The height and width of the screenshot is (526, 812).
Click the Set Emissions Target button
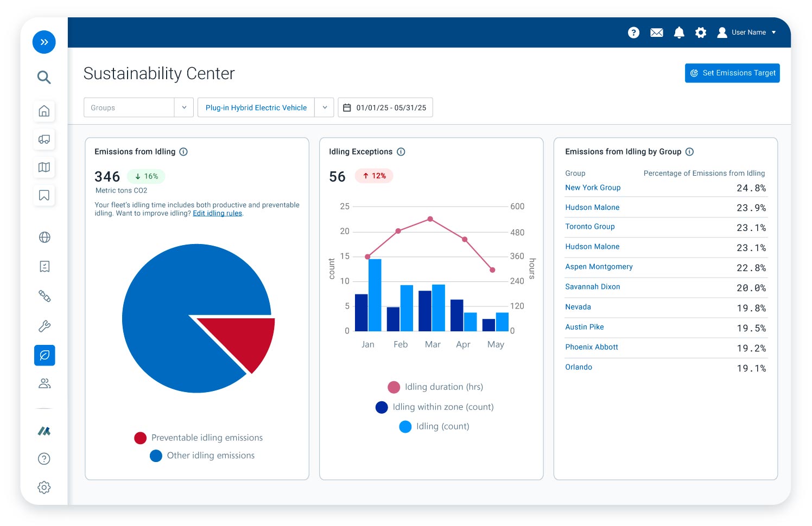point(732,73)
